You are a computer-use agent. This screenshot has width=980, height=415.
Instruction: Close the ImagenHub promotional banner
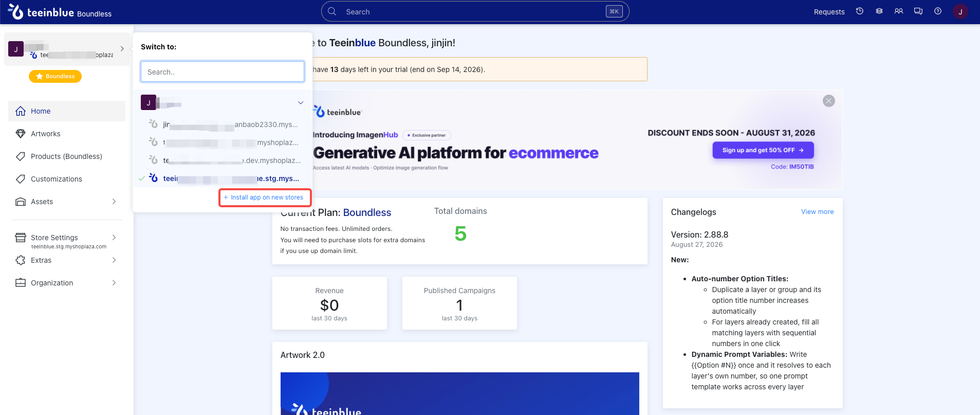tap(829, 101)
